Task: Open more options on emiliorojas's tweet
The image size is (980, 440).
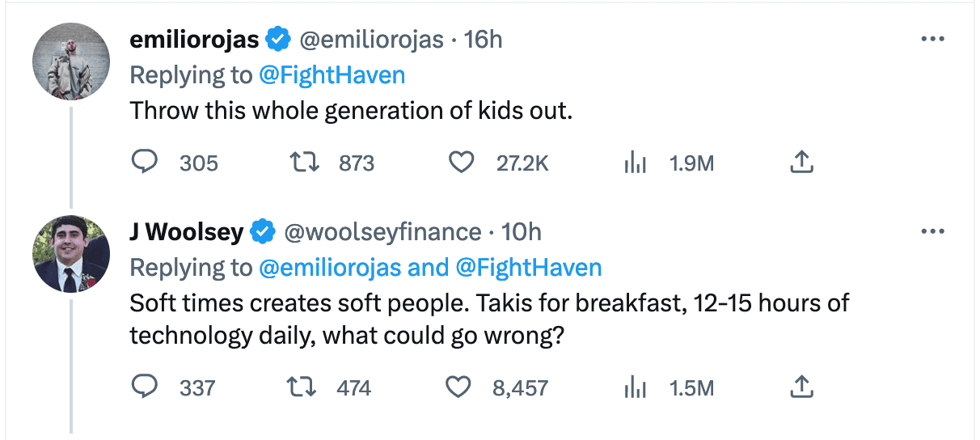Action: [932, 39]
